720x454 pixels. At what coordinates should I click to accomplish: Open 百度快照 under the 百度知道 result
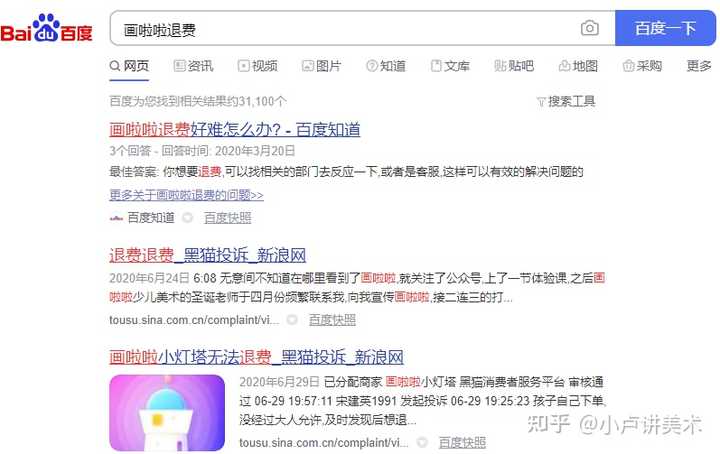tap(228, 218)
